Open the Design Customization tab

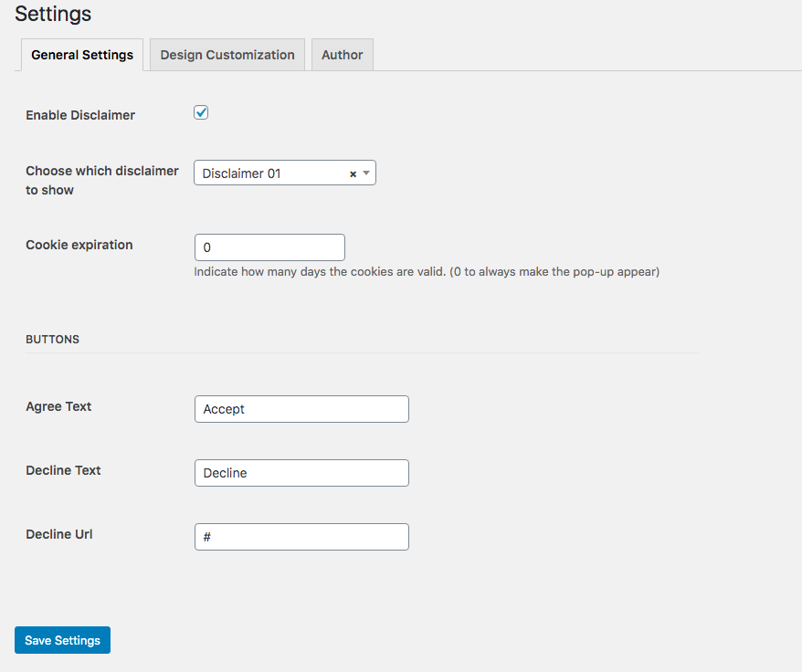tap(227, 55)
